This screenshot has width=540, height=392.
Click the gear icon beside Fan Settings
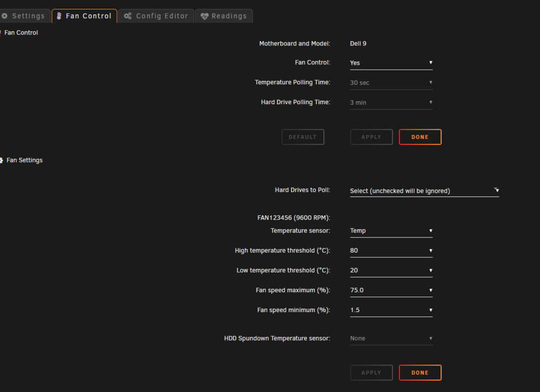tap(2, 160)
